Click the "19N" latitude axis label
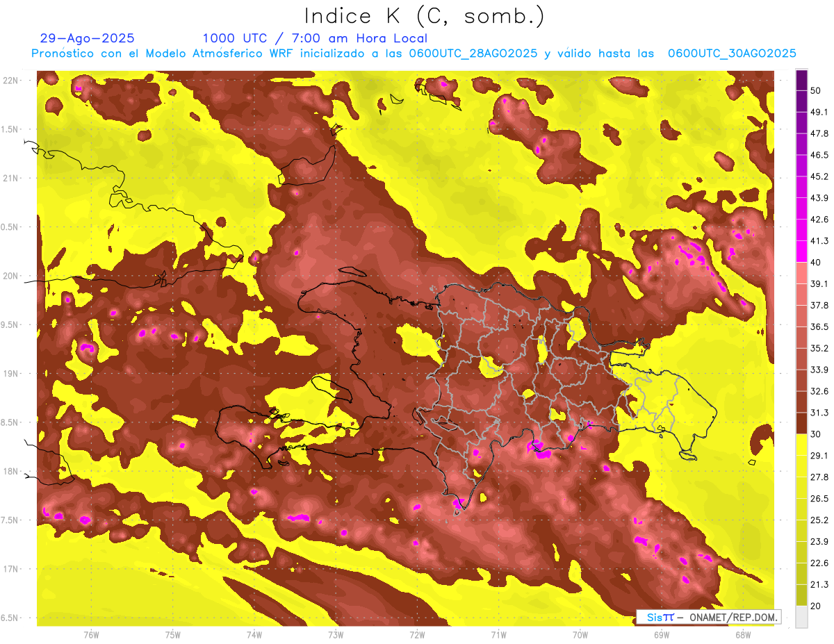Viewport: 834px width, 644px height. [x=10, y=374]
